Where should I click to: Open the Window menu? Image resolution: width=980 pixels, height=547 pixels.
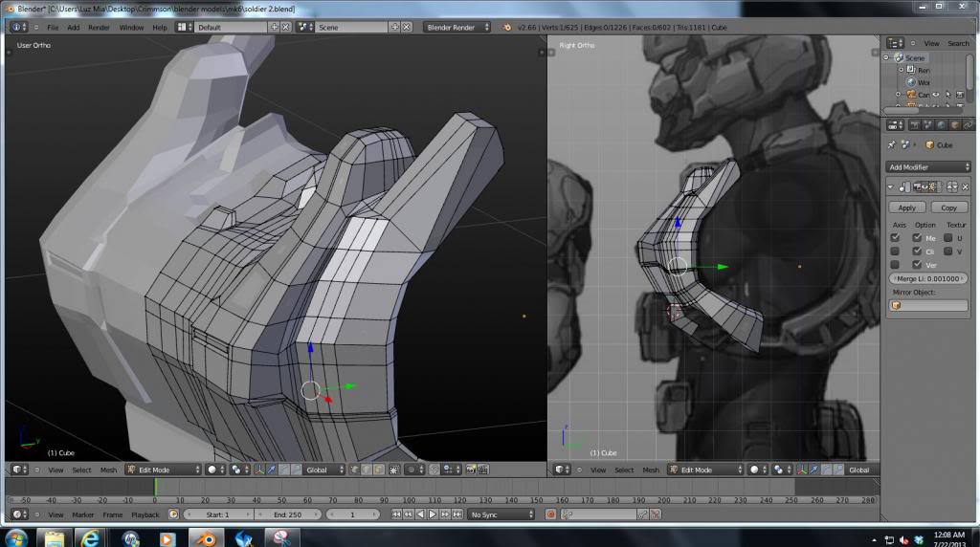(131, 28)
